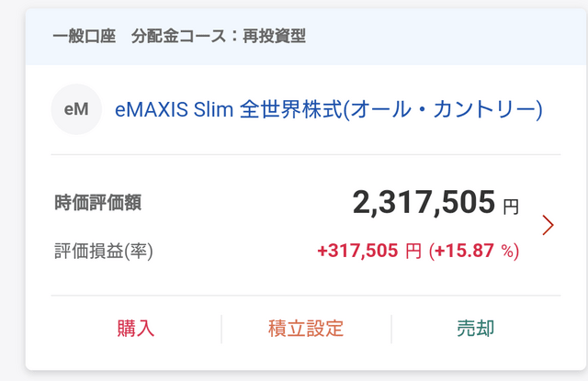Click the light blue card header band
Viewport: 588px width, 381px height.
tap(306, 37)
